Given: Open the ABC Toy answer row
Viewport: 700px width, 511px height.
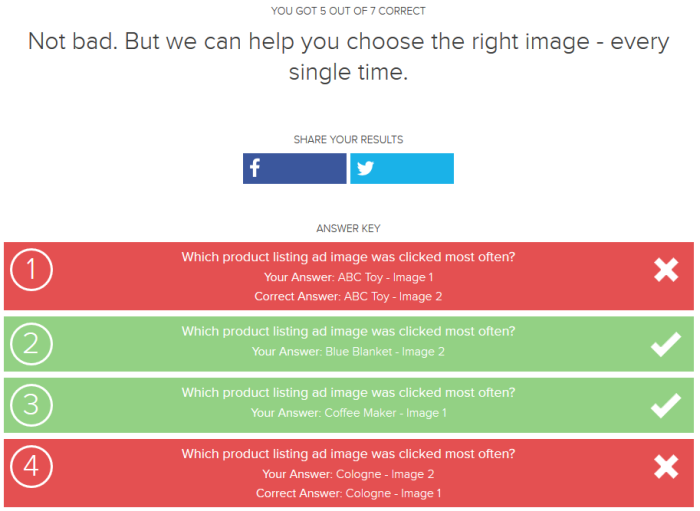Looking at the screenshot, I should [349, 276].
